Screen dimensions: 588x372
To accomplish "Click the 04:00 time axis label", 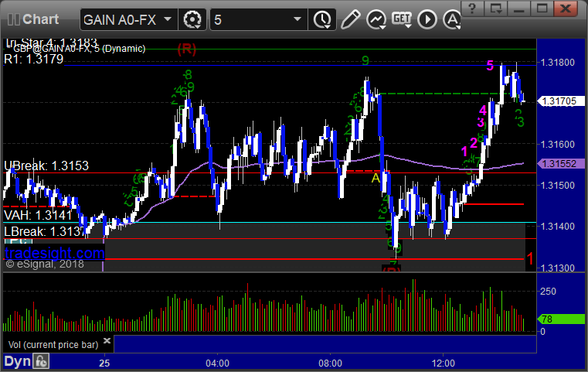I will [217, 363].
